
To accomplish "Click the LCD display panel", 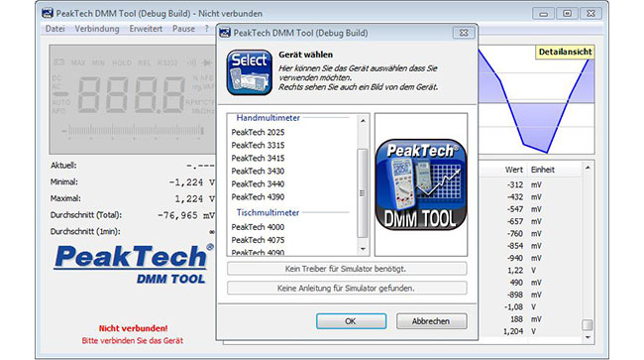I will point(132,100).
